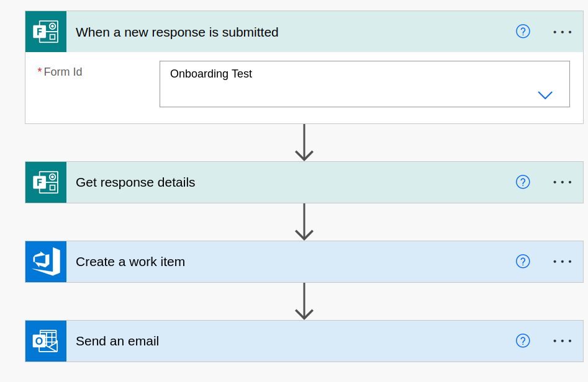Image resolution: width=588 pixels, height=382 pixels.
Task: Click the Forms icon on Get response details
Action: [45, 182]
